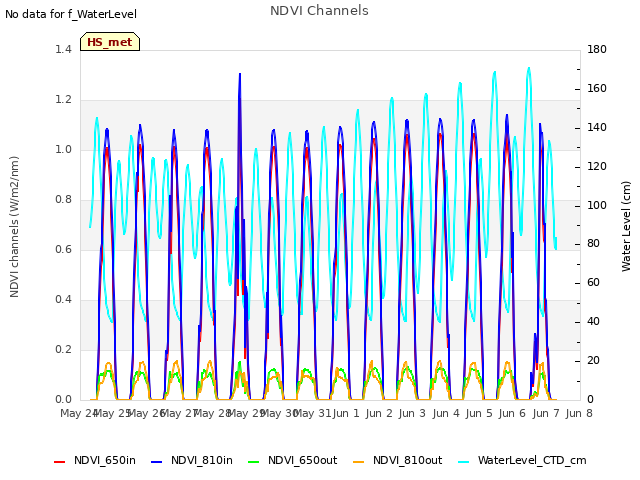640x480 pixels.
Task: Click the red NDVI_650in legend swatch
Action: point(60,462)
